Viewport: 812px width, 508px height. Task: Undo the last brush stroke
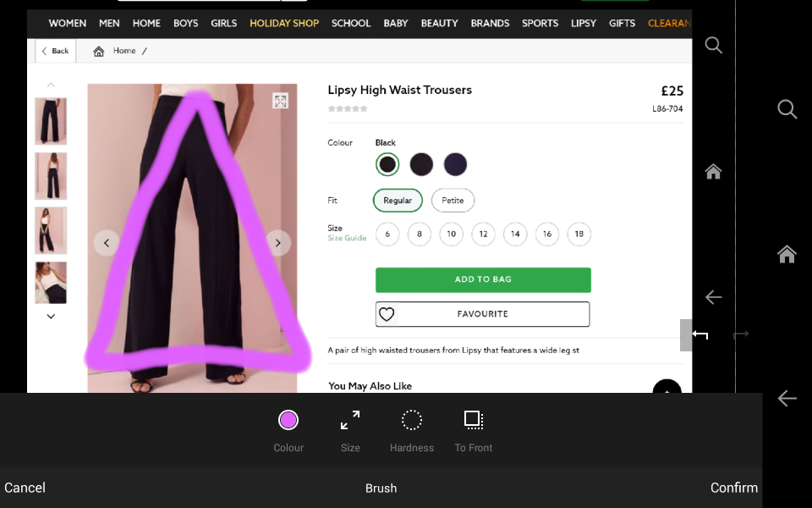[x=700, y=335]
